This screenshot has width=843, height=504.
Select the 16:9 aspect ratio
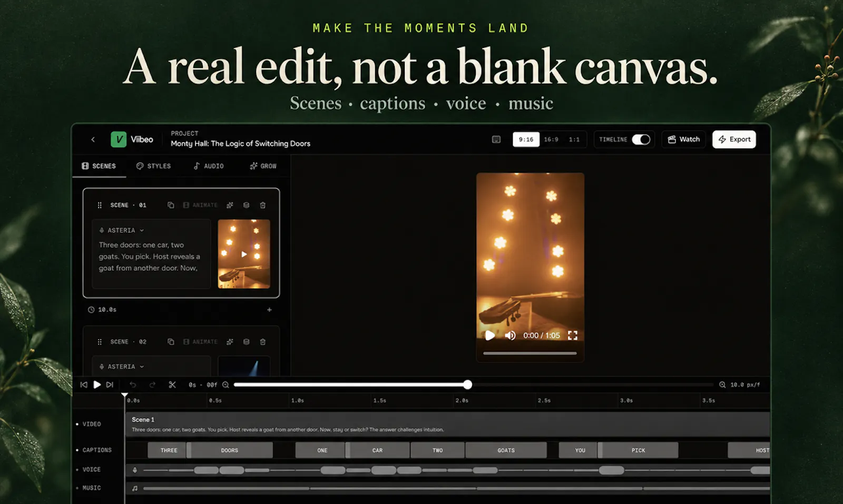[551, 140]
